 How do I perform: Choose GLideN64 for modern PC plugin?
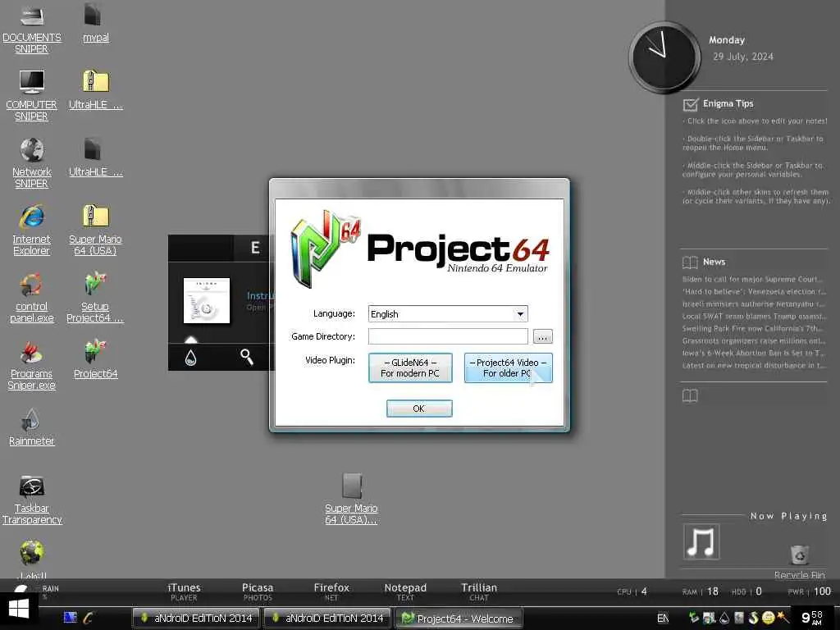point(410,367)
